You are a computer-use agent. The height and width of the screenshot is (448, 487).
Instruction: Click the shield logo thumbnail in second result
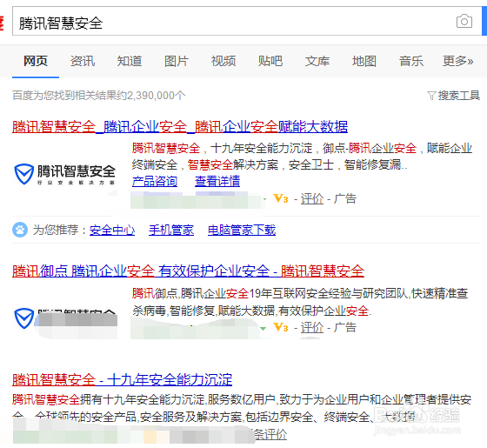(24, 318)
